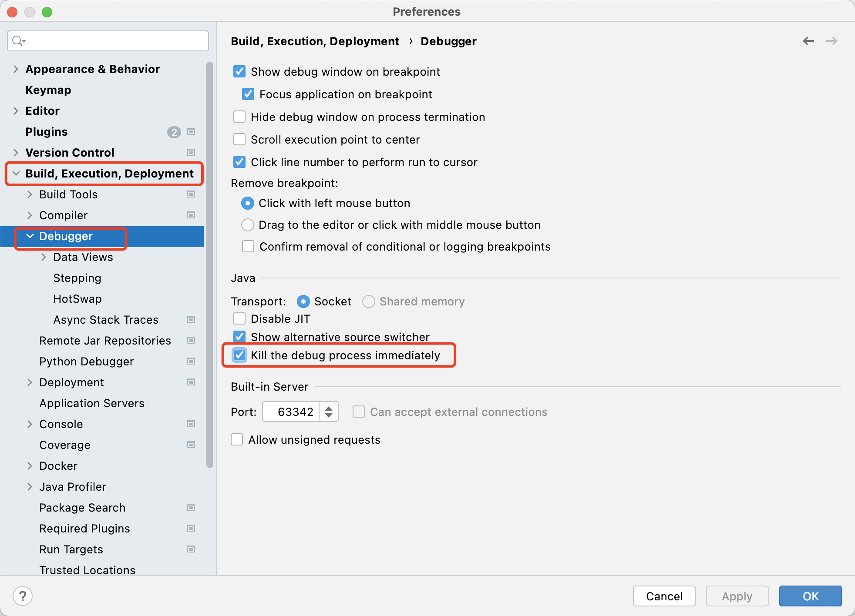This screenshot has height=616, width=855.
Task: Click the settings icon beside Python Debugger
Action: click(191, 361)
